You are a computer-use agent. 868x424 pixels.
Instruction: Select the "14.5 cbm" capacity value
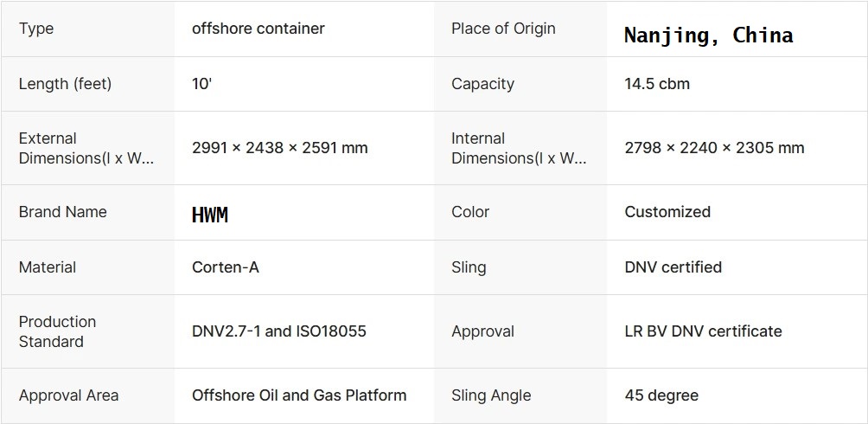657,84
